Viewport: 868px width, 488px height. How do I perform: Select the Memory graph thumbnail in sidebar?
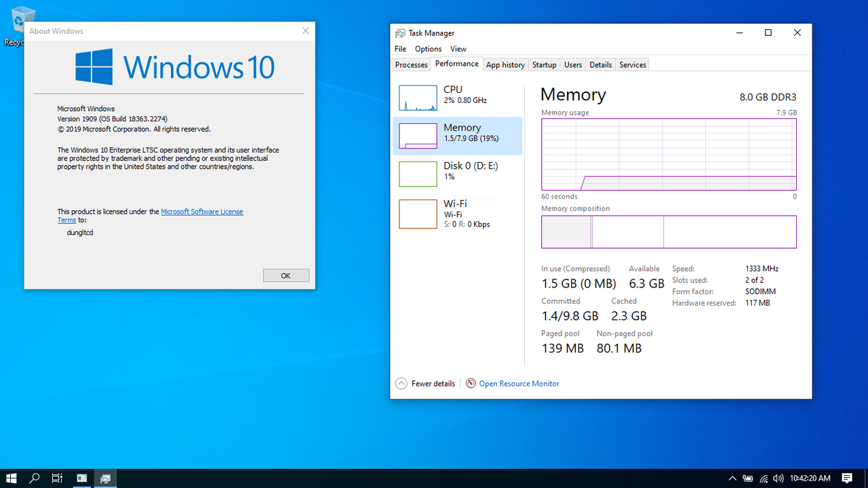[x=418, y=136]
